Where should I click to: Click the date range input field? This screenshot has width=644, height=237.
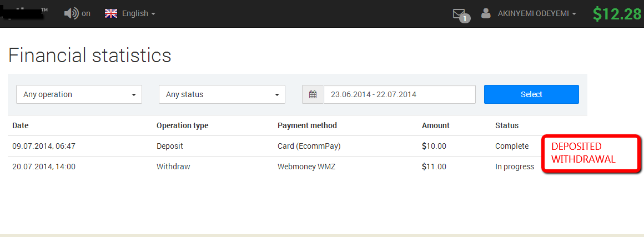pos(400,94)
